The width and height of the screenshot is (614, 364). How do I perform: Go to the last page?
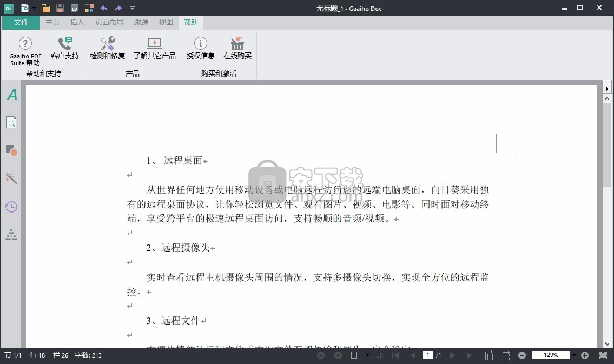470,355
